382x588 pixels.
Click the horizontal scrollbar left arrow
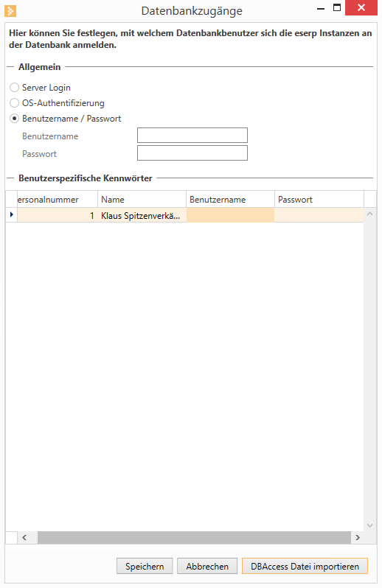tap(24, 537)
